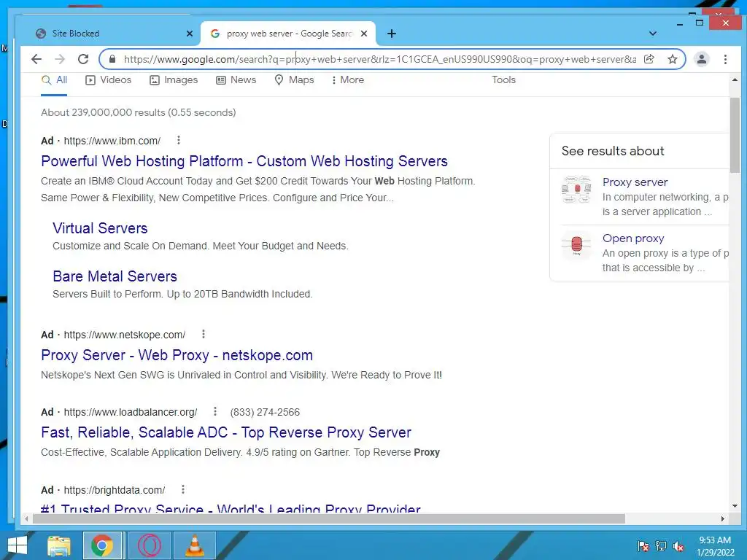Switch to Maps results
This screenshot has height=560, width=747.
pos(295,80)
